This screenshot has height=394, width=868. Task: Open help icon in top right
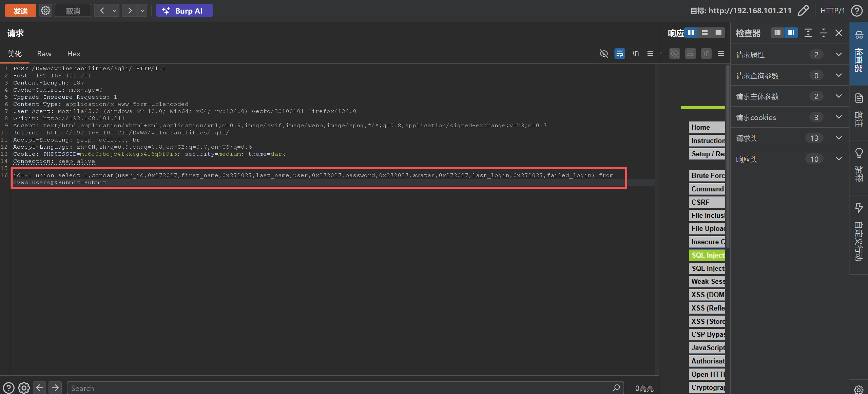(857, 11)
